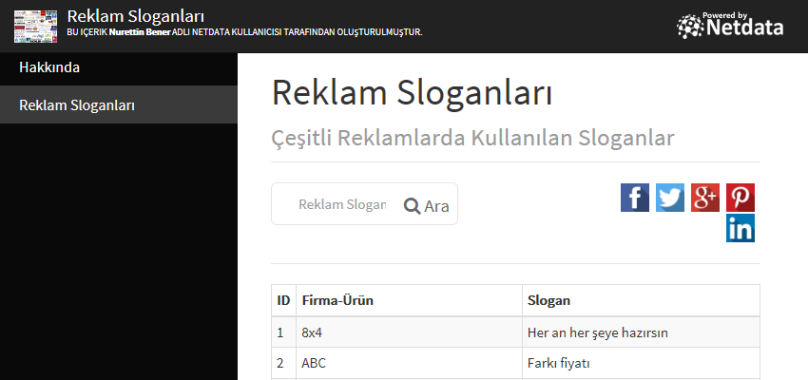Click the site thumbnail logo in header
Screen dimensions: 808x380
(35, 26)
